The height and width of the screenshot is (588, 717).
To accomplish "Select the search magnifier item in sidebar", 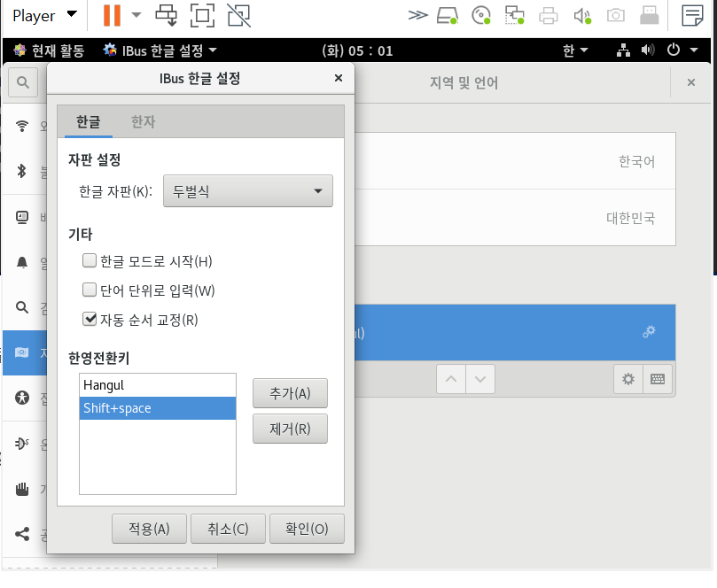I will tap(22, 307).
